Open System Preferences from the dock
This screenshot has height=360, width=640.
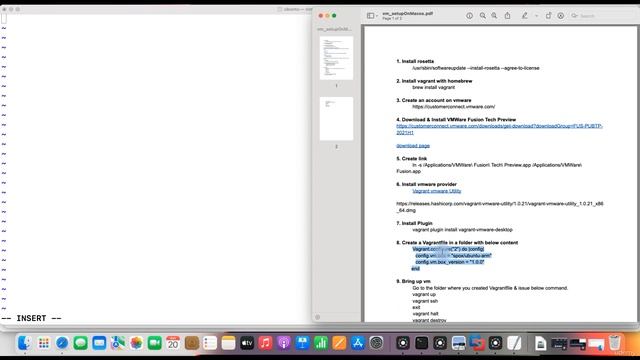(376, 343)
